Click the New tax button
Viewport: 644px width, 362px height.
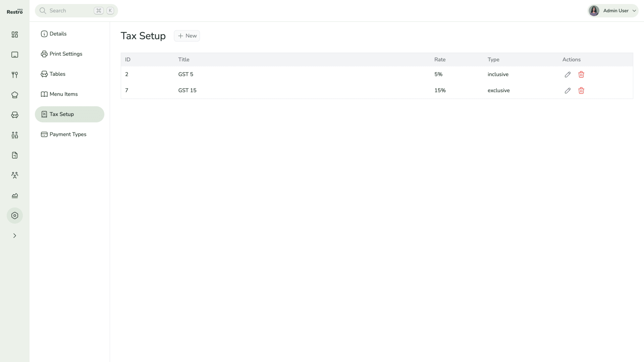[187, 36]
